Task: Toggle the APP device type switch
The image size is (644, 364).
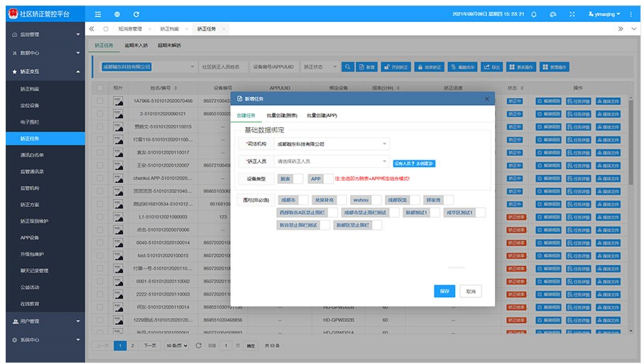Action: pos(320,179)
